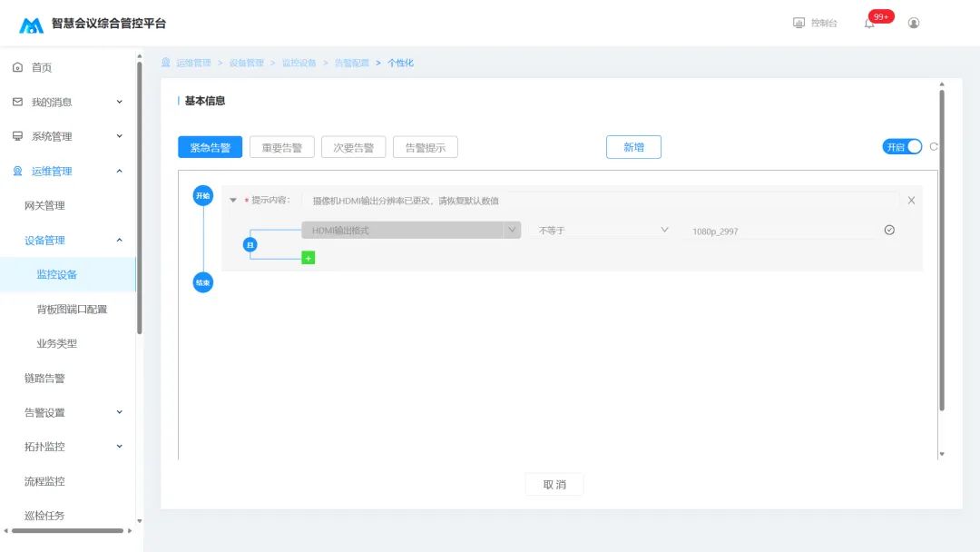Click the green plus add-condition icon

click(x=309, y=258)
